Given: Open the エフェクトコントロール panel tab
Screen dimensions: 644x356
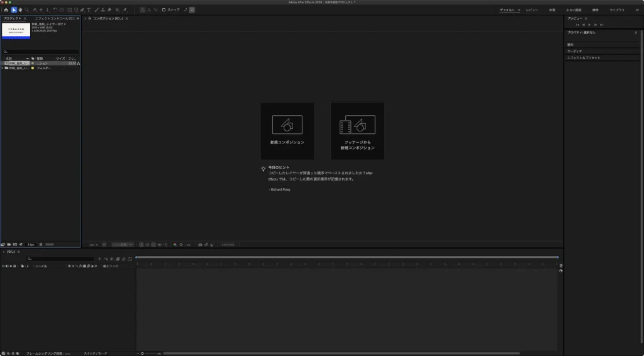Looking at the screenshot, I should (55, 18).
